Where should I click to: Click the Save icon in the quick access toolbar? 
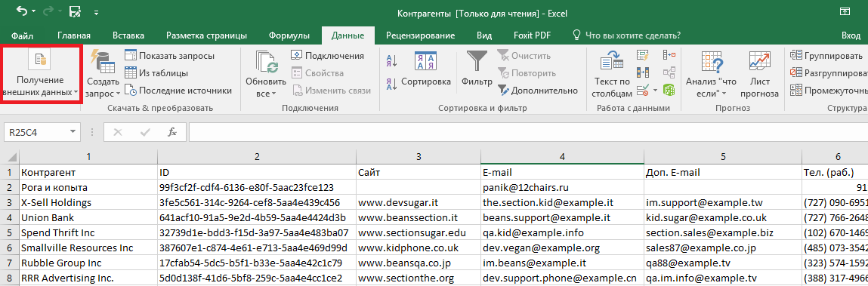pyautogui.click(x=76, y=11)
